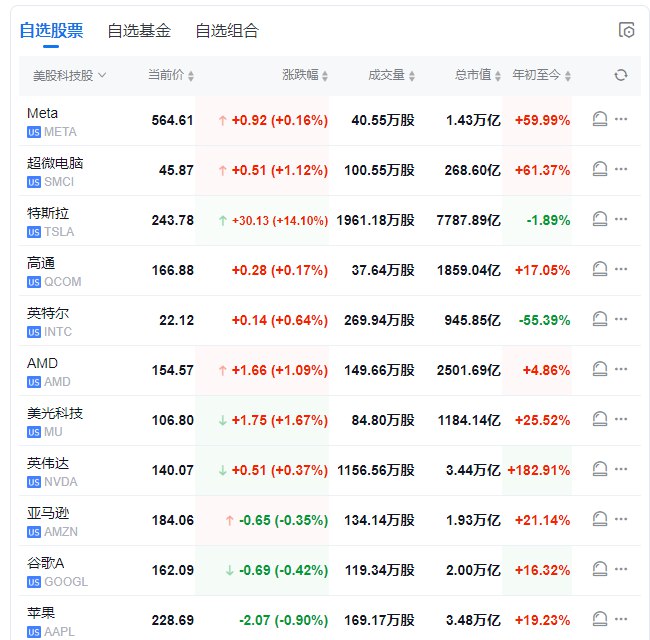This screenshot has width=650, height=640.
Task: Open more options for TSLA row
Action: click(x=621, y=219)
